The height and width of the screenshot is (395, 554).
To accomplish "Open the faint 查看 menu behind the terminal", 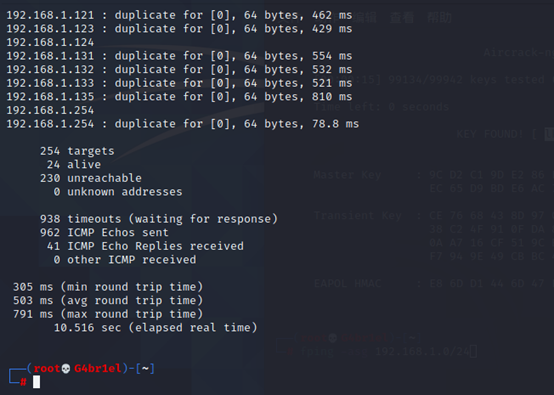I will (402, 17).
